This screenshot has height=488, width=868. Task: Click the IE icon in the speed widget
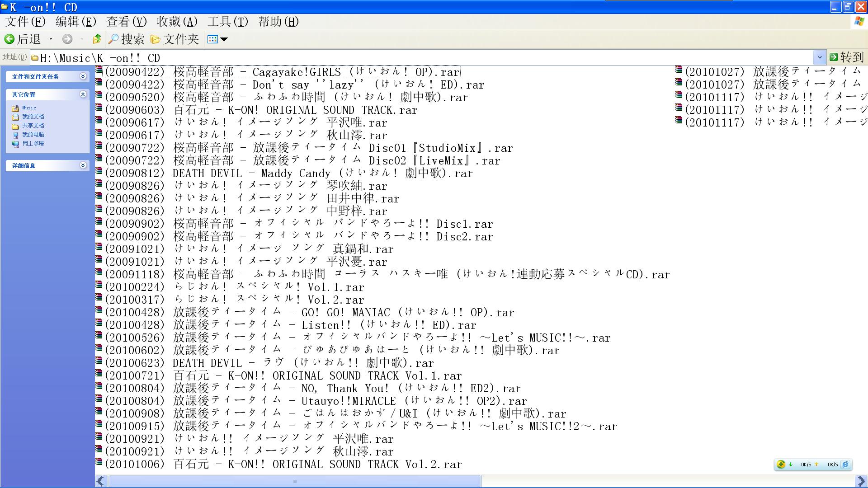pyautogui.click(x=845, y=464)
